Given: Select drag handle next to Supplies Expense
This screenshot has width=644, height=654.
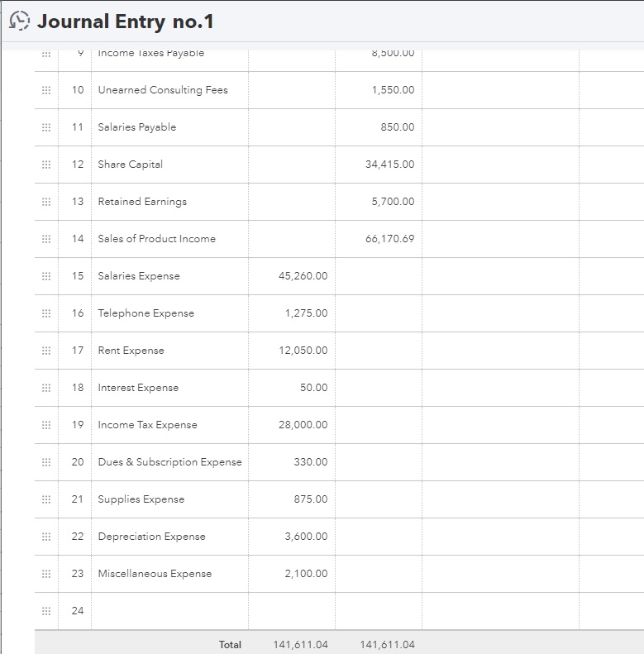Looking at the screenshot, I should pyautogui.click(x=46, y=499).
